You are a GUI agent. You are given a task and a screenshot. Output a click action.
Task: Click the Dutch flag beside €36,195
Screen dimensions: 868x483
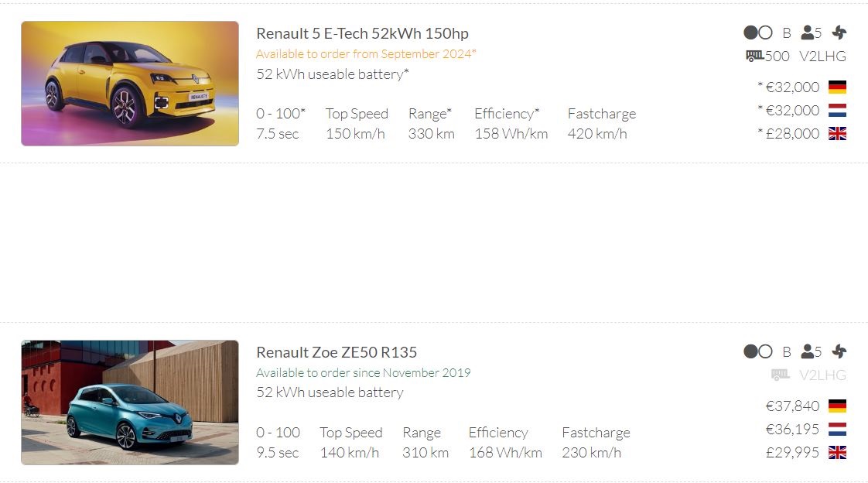(x=837, y=429)
